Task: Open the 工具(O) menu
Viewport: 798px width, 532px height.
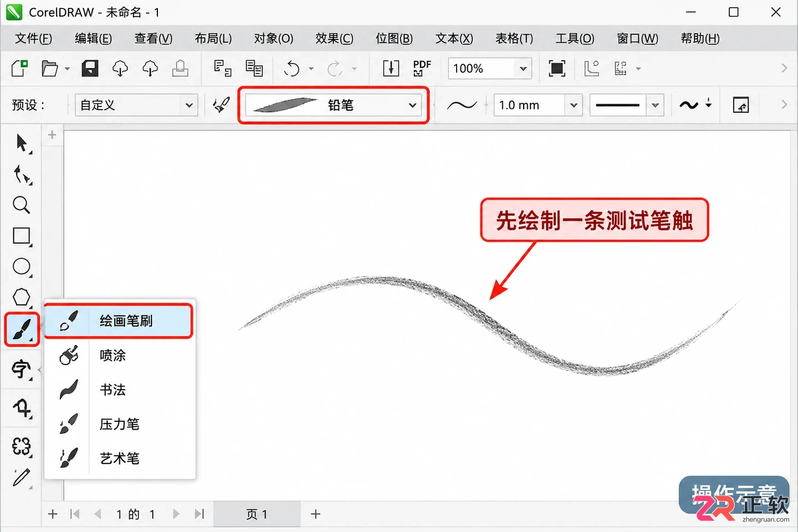Action: coord(575,38)
